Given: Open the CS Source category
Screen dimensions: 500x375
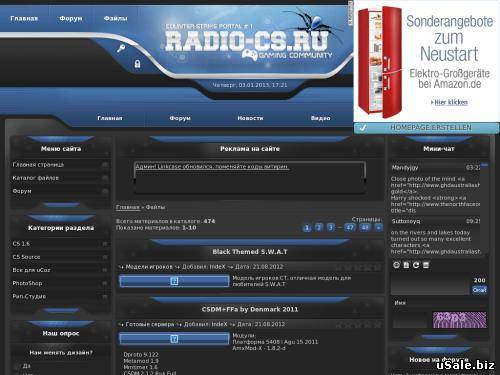Looking at the screenshot, I should [26, 257].
